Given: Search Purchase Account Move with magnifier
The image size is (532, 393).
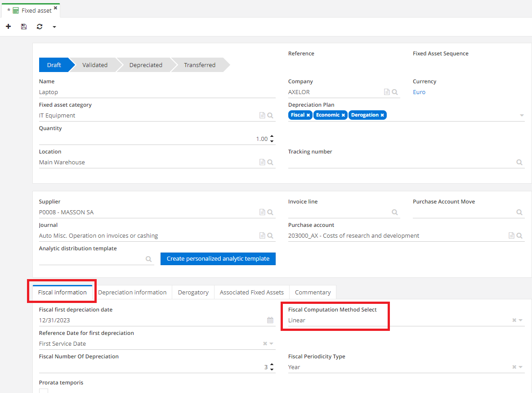Looking at the screenshot, I should tap(519, 212).
